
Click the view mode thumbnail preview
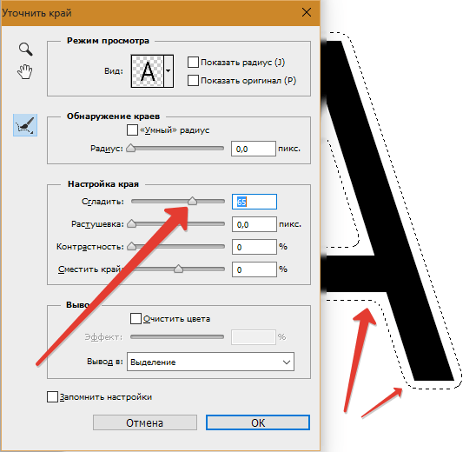[x=148, y=71]
